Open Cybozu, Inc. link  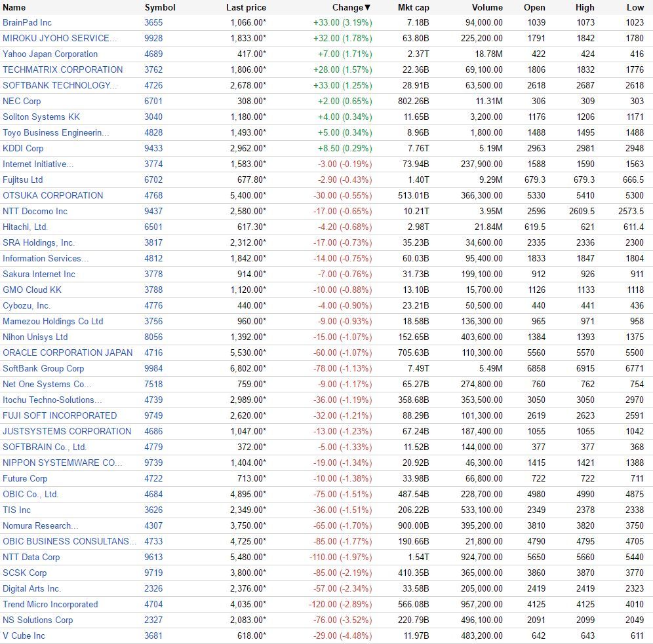click(27, 306)
